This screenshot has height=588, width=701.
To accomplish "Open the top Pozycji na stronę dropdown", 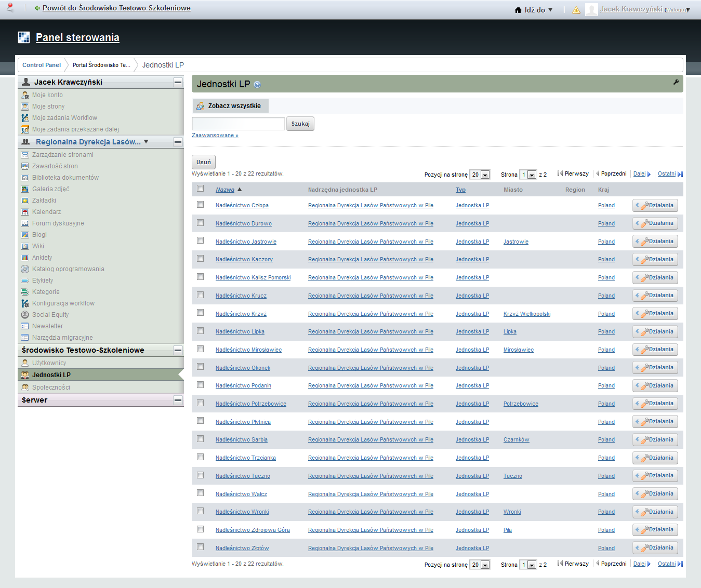I will click(x=480, y=175).
